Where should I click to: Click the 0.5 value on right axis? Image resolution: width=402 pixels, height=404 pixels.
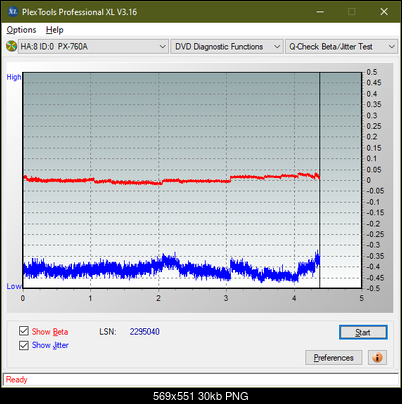(x=372, y=72)
